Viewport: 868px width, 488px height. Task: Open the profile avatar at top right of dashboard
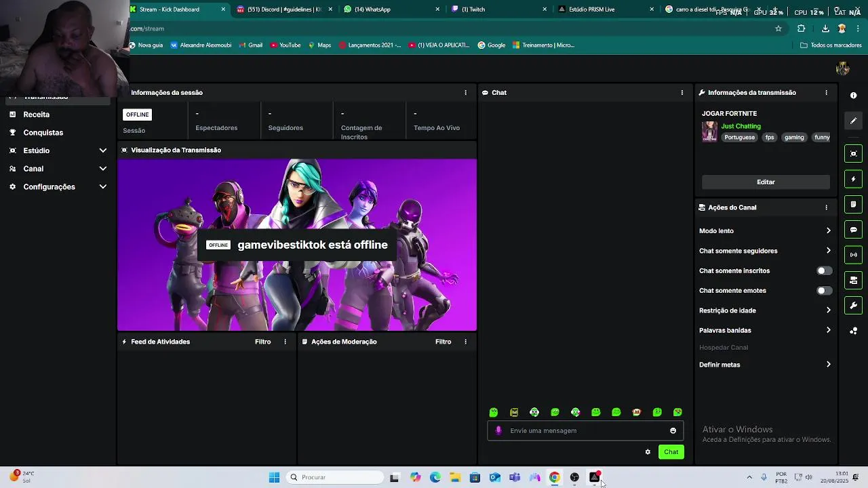point(843,68)
